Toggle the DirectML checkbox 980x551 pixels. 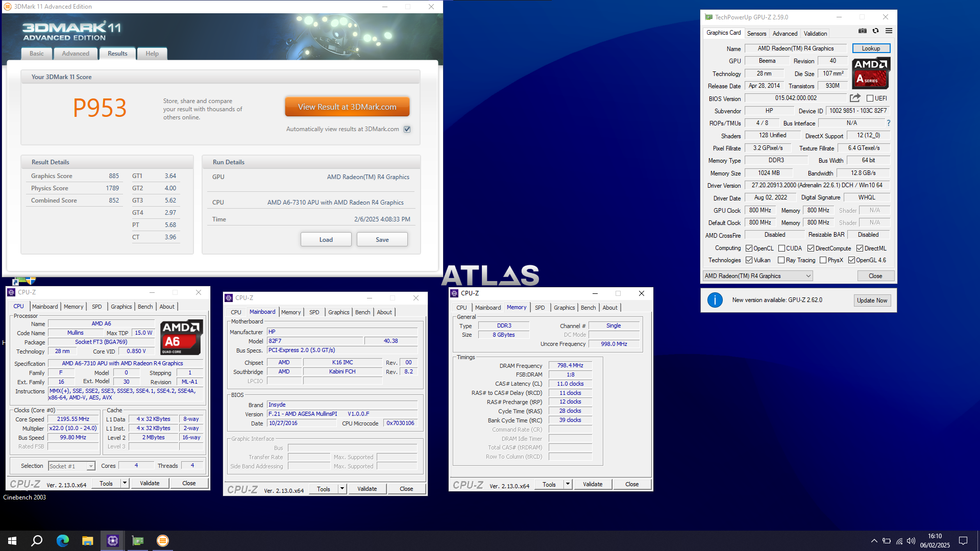(x=860, y=248)
